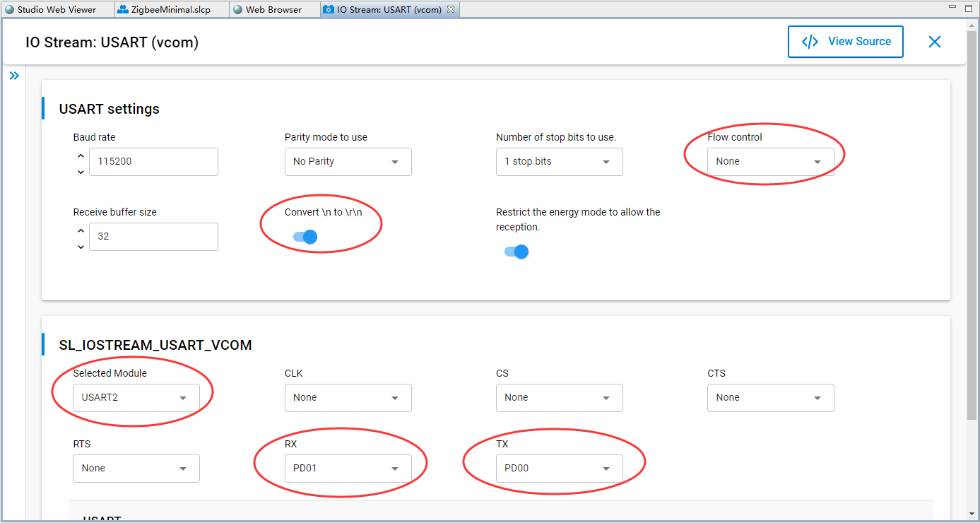Minimize the editor area view
The image size is (980, 523).
(x=951, y=7)
